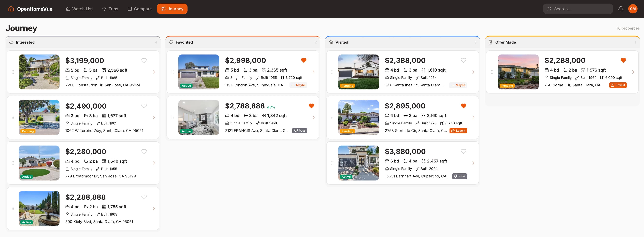Image resolution: width=644 pixels, height=237 pixels.
Task: Favorite the $3,199,000 Constitution Dr listing
Action: 144,60
